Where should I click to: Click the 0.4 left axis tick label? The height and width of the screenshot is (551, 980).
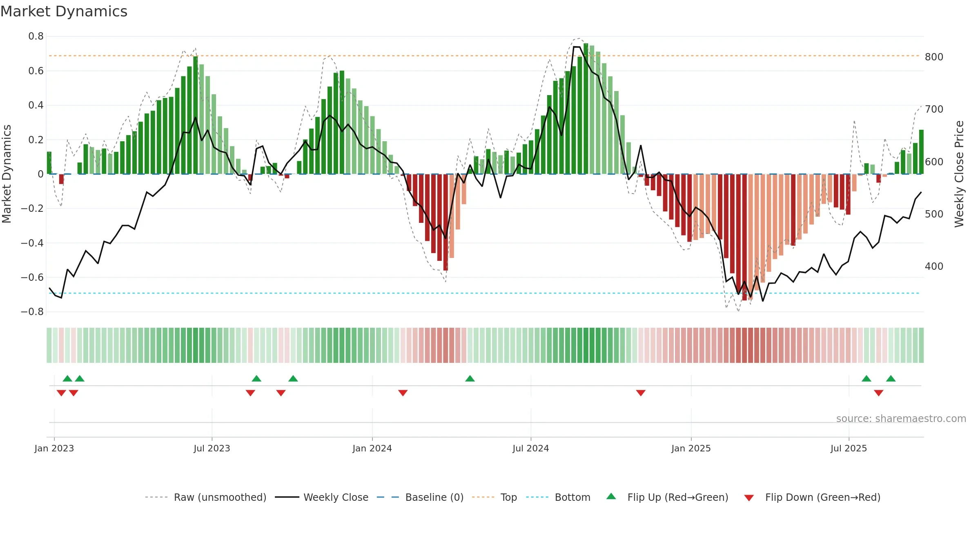coord(36,105)
